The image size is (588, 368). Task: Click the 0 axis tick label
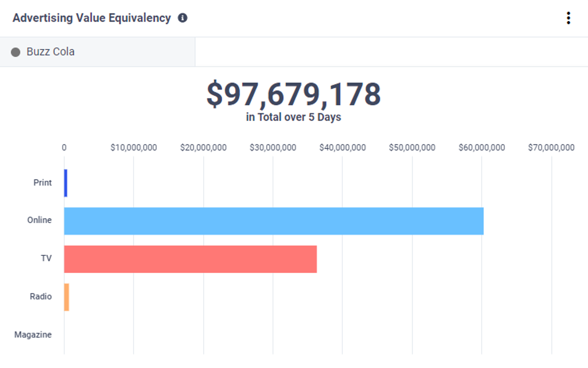coord(64,148)
